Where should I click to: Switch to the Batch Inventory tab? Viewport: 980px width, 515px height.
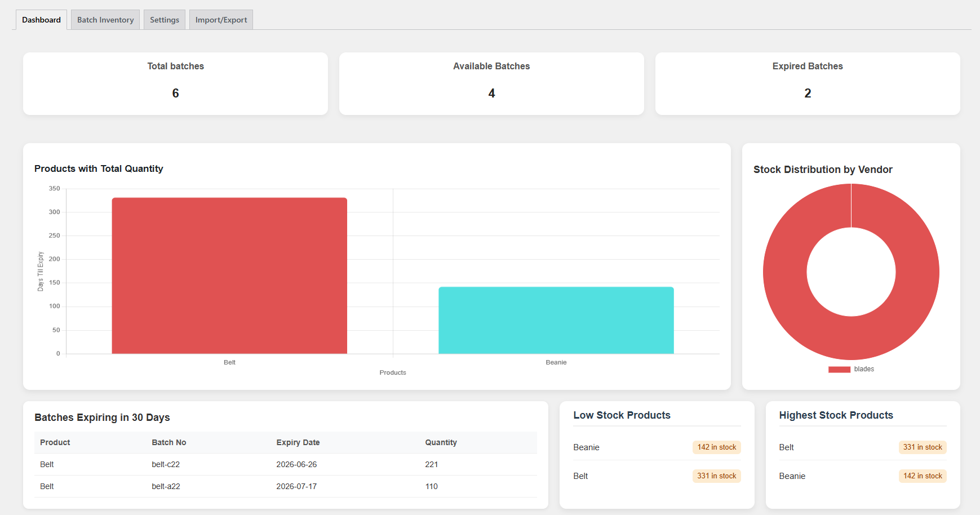[x=105, y=20]
